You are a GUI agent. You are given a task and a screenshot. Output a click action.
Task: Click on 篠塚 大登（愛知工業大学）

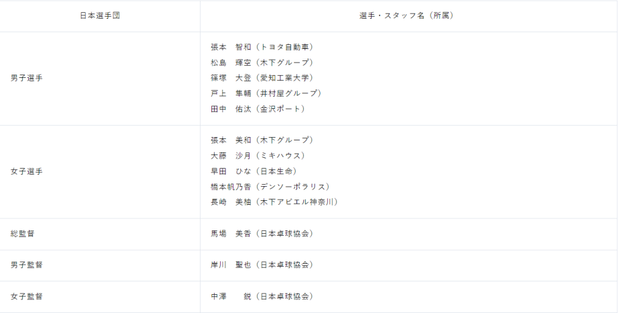(262, 78)
